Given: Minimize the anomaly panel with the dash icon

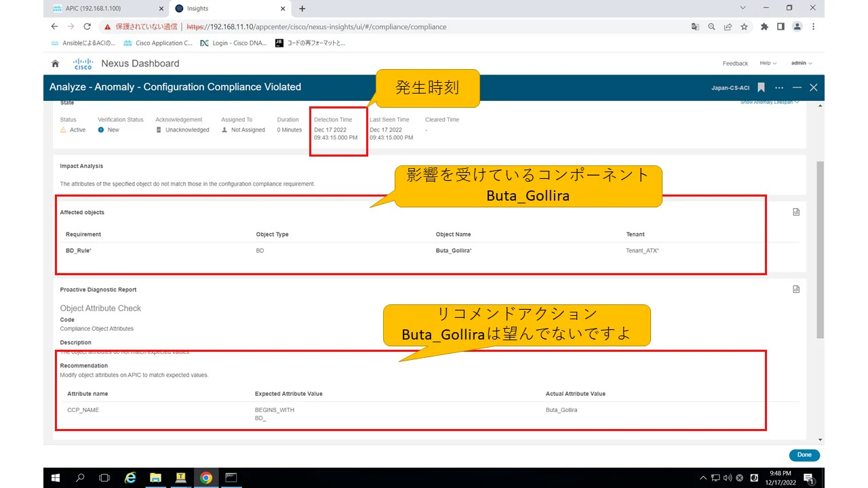Looking at the screenshot, I should pos(797,87).
